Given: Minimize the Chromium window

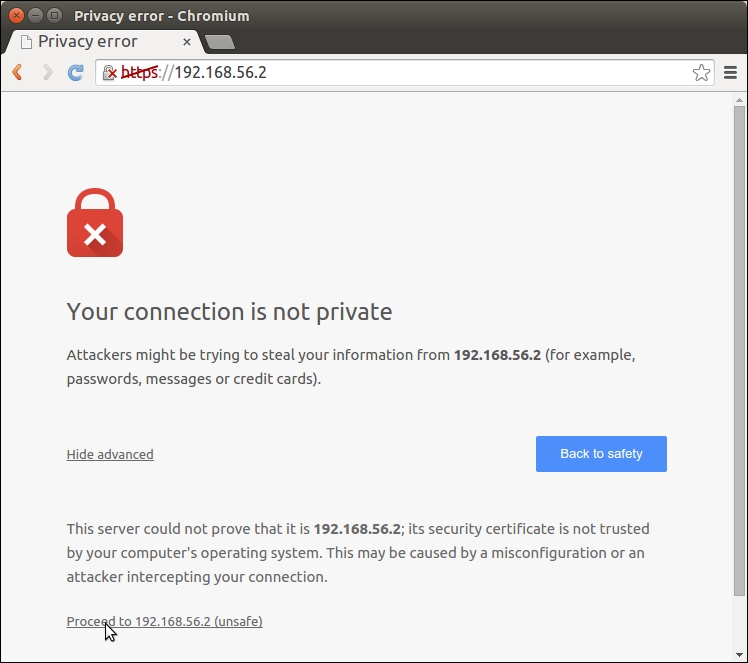Looking at the screenshot, I should coord(36,16).
